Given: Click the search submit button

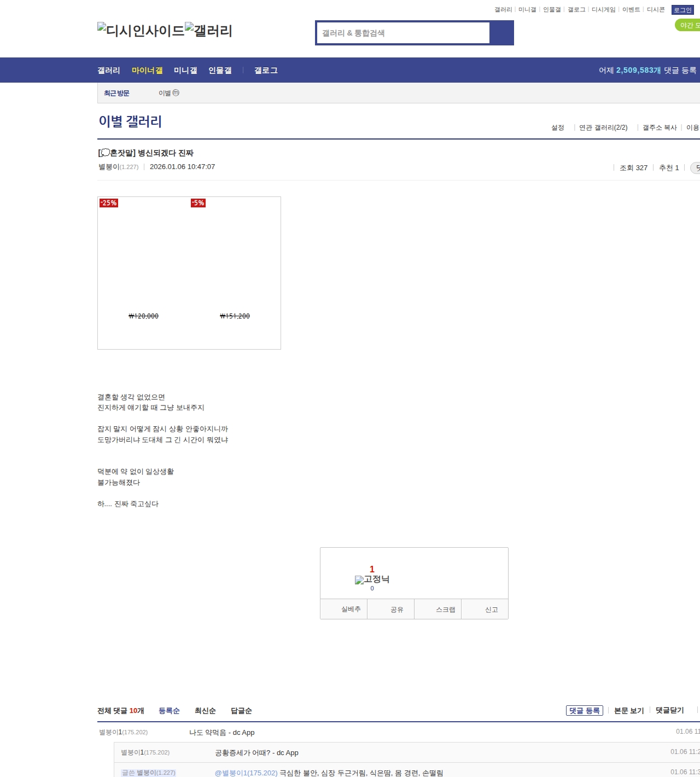Looking at the screenshot, I should [501, 33].
